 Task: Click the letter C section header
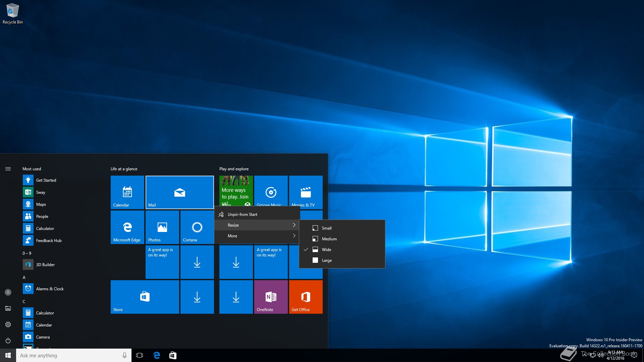point(24,302)
